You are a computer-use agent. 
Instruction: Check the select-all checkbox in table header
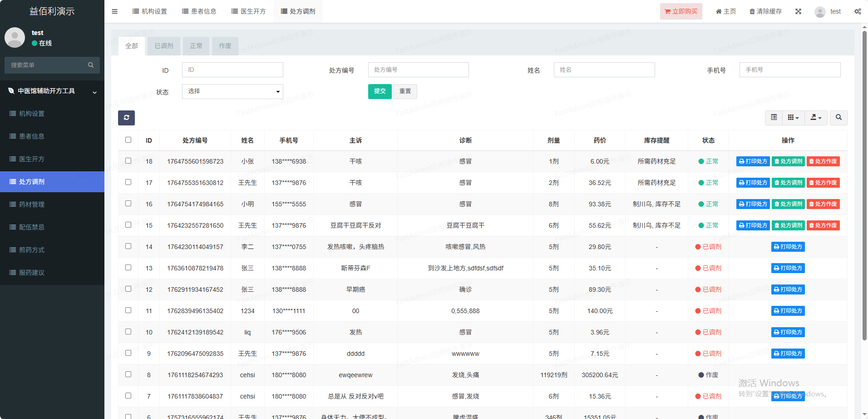coord(128,140)
